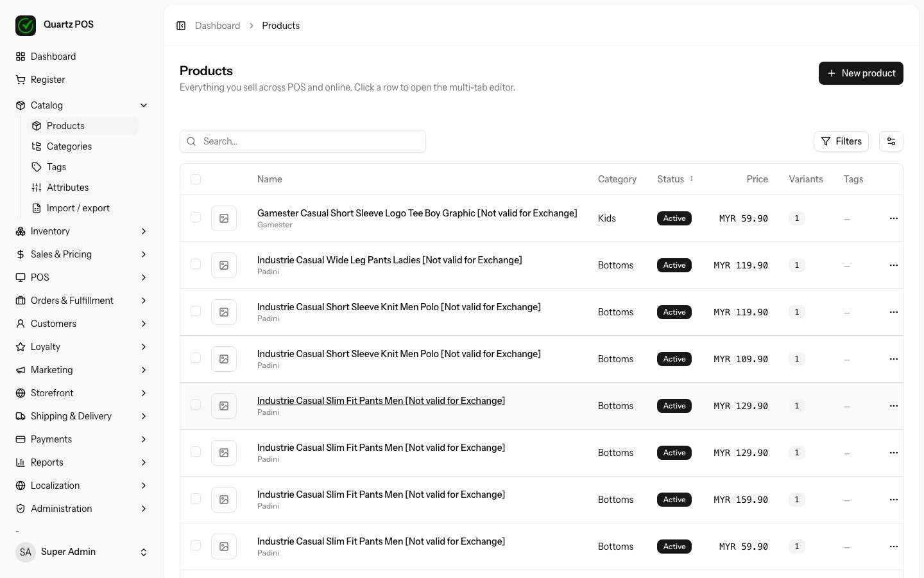Click the New product button
Screen dimensions: 924x578
tap(861, 73)
